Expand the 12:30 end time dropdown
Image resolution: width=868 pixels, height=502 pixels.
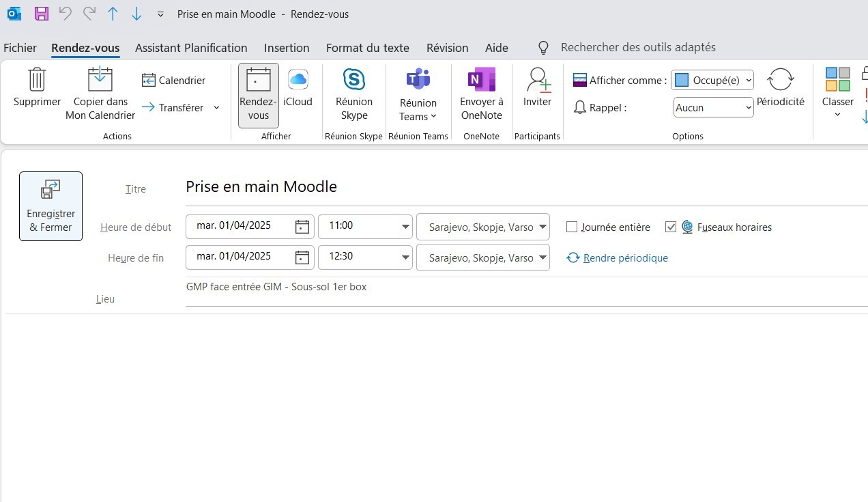tap(405, 257)
